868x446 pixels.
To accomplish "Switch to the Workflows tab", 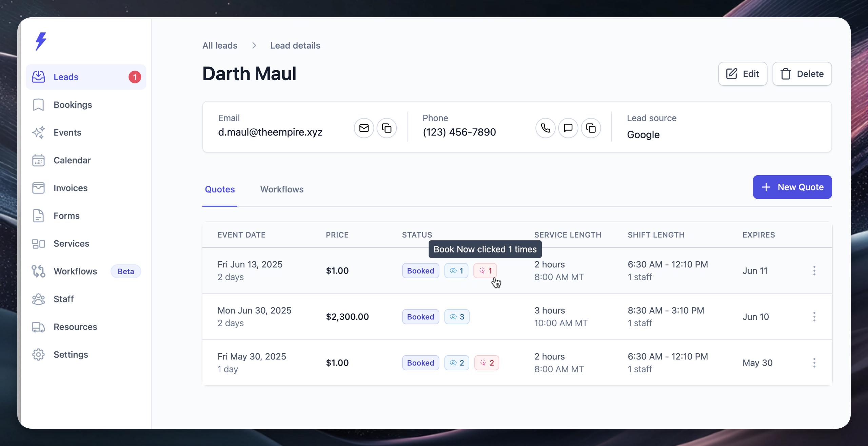I will click(x=282, y=189).
